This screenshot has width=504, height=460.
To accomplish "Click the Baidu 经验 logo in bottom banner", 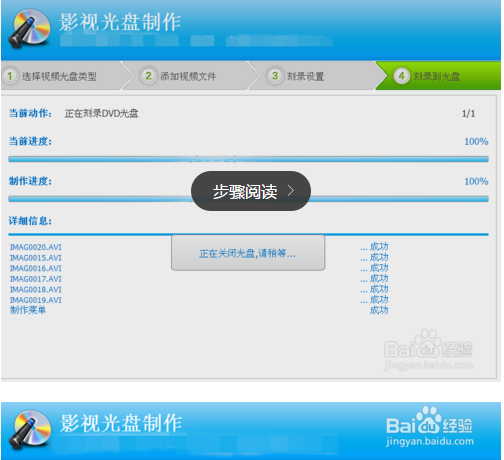I will [429, 426].
